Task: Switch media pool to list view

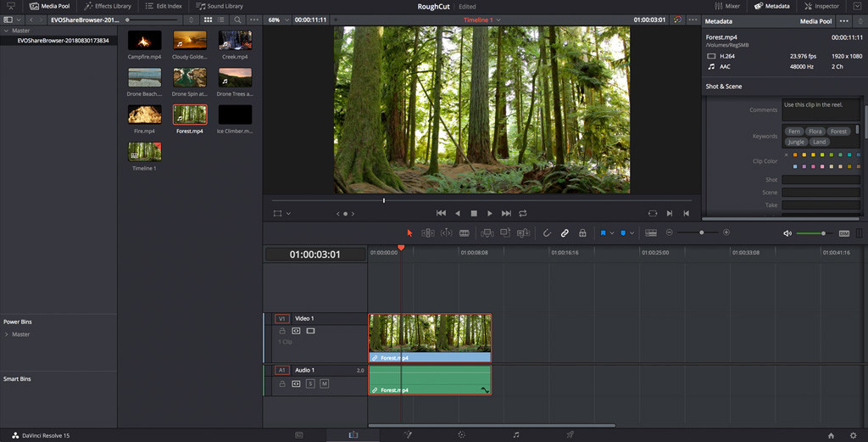Action: (221, 20)
